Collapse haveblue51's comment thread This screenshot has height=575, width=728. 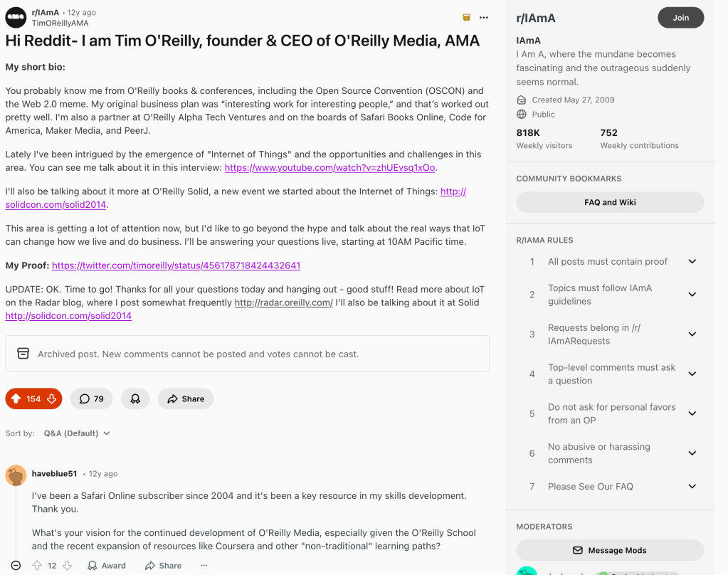coord(16,566)
